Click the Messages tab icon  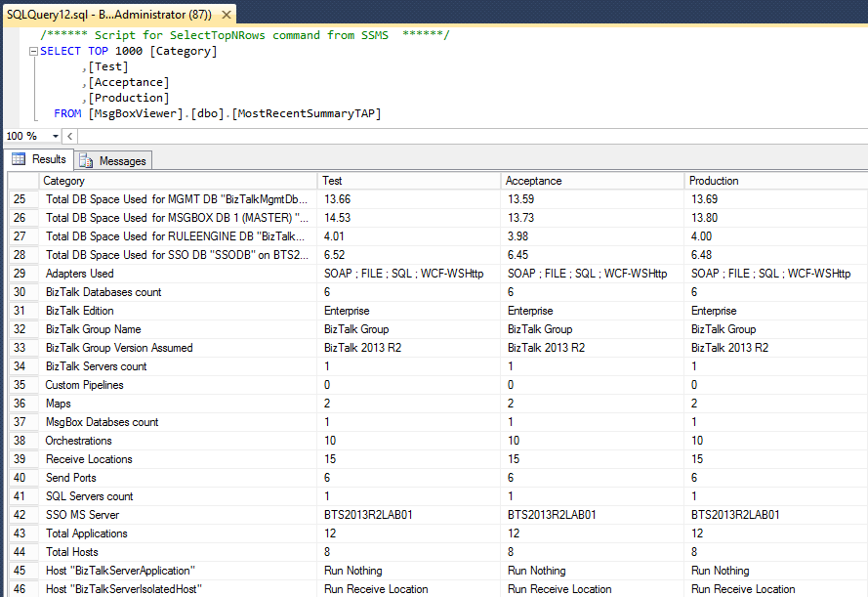point(86,160)
